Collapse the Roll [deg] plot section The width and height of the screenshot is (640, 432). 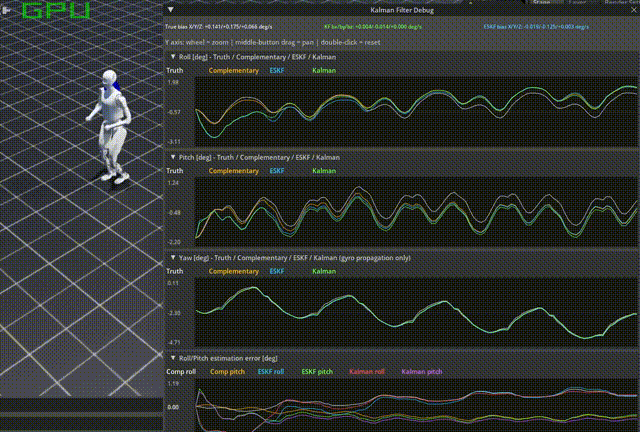point(173,57)
